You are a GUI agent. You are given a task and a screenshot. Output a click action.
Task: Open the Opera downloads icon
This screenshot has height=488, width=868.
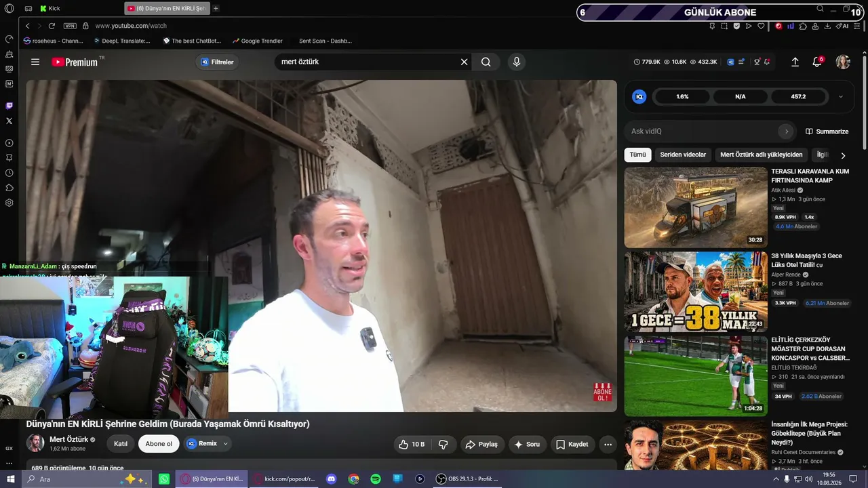[x=827, y=26]
